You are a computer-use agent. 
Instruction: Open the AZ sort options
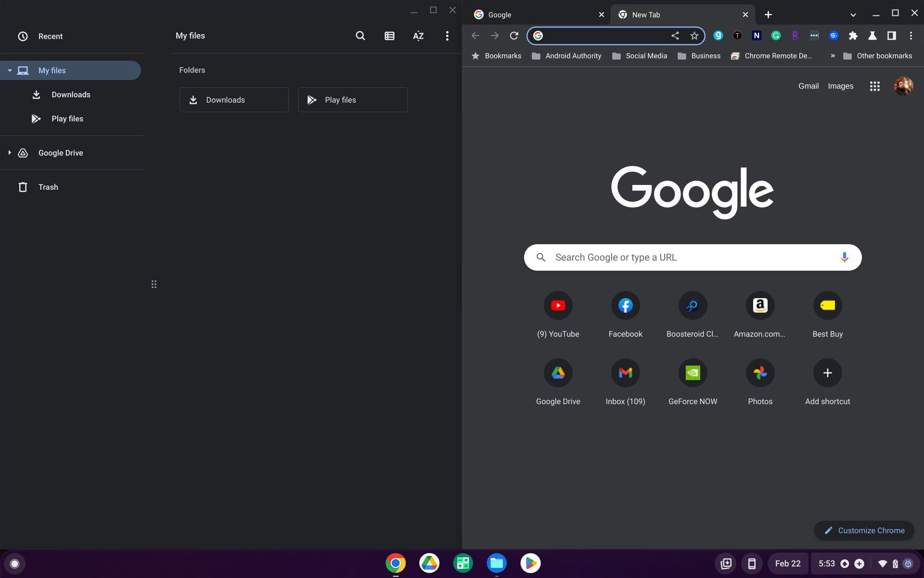pyautogui.click(x=418, y=36)
